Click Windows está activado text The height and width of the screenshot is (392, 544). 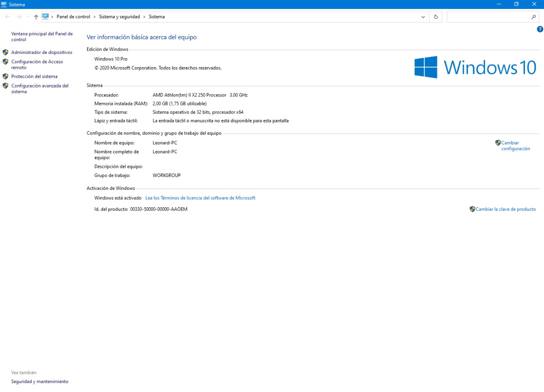[118, 198]
